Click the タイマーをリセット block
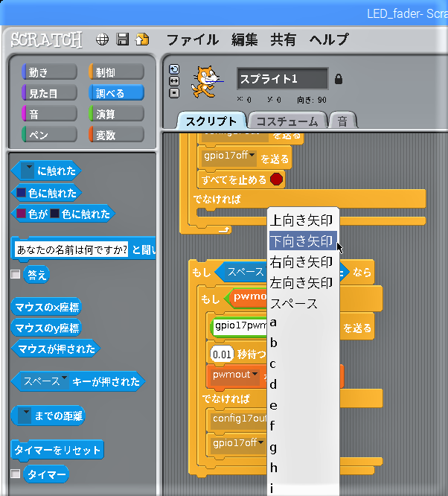 [x=57, y=450]
